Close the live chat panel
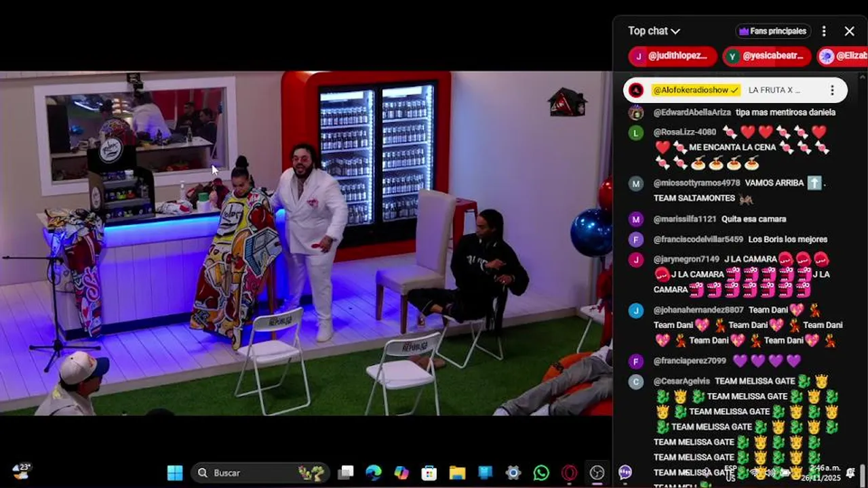Viewport: 868px width, 488px height. [x=849, y=31]
